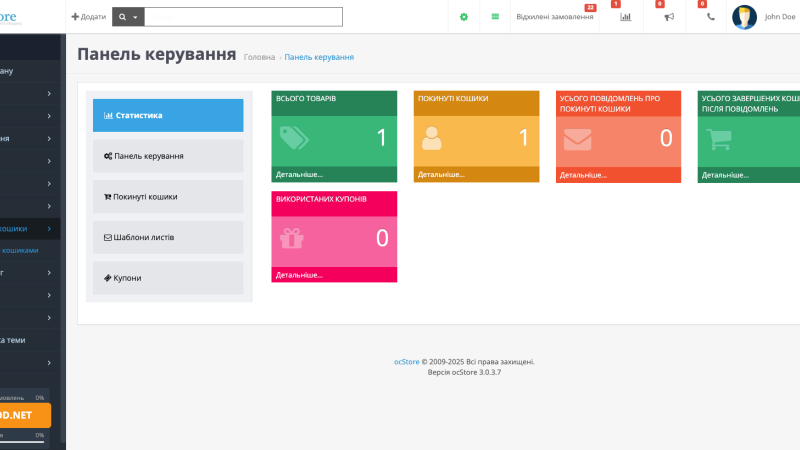The width and height of the screenshot is (800, 450).
Task: Click tags icon in Всього товарів card
Action: (294, 138)
